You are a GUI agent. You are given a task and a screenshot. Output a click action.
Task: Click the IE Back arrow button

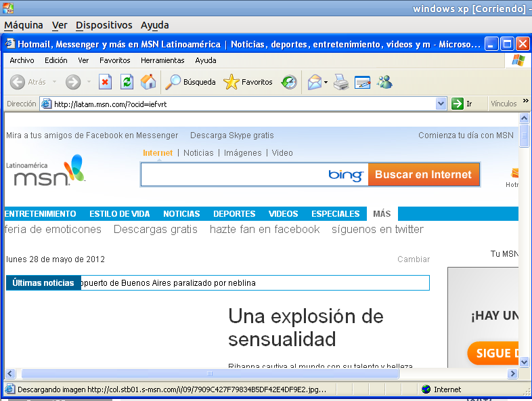pos(18,82)
